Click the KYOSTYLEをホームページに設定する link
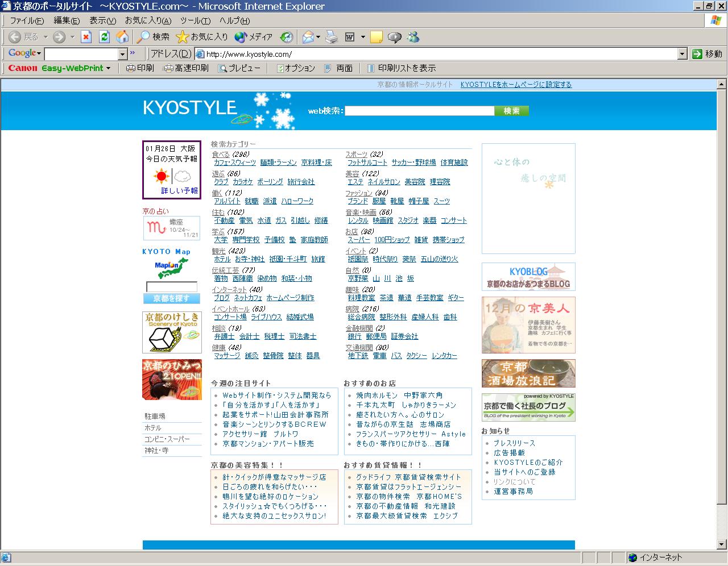 point(516,85)
